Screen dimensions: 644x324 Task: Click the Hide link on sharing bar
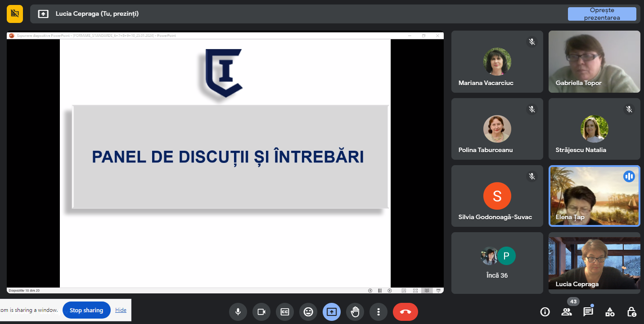[x=121, y=310]
